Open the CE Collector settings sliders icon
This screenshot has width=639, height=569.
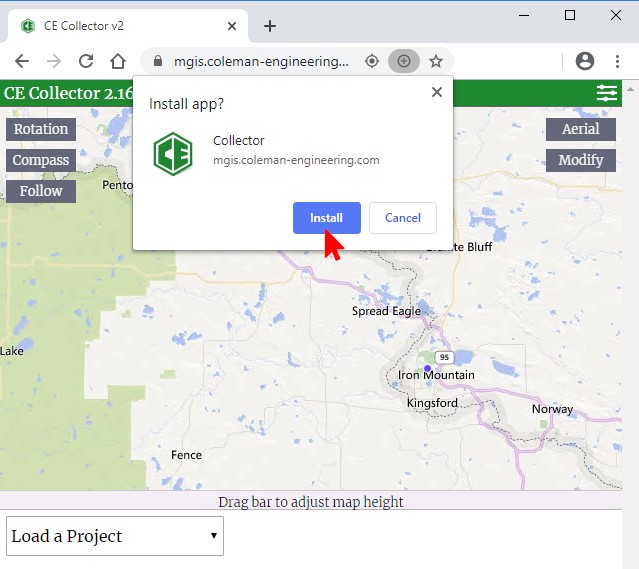pyautogui.click(x=607, y=93)
